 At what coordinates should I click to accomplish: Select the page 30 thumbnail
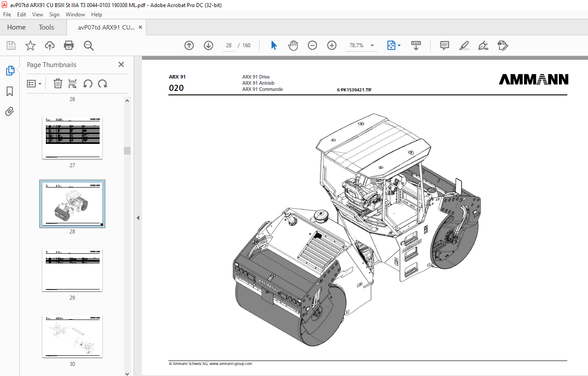pos(72,336)
